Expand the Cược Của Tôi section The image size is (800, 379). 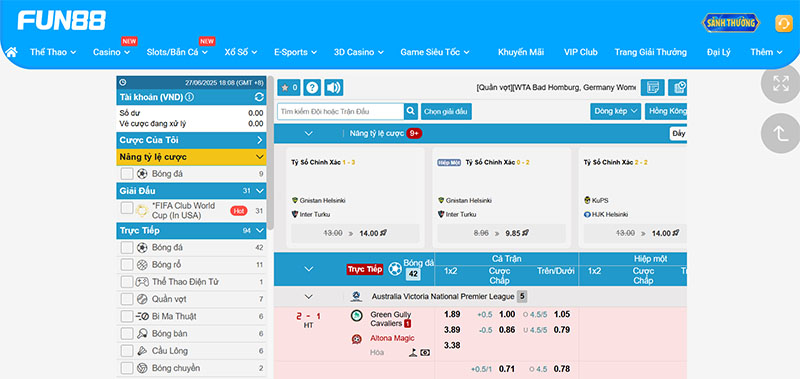click(191, 140)
